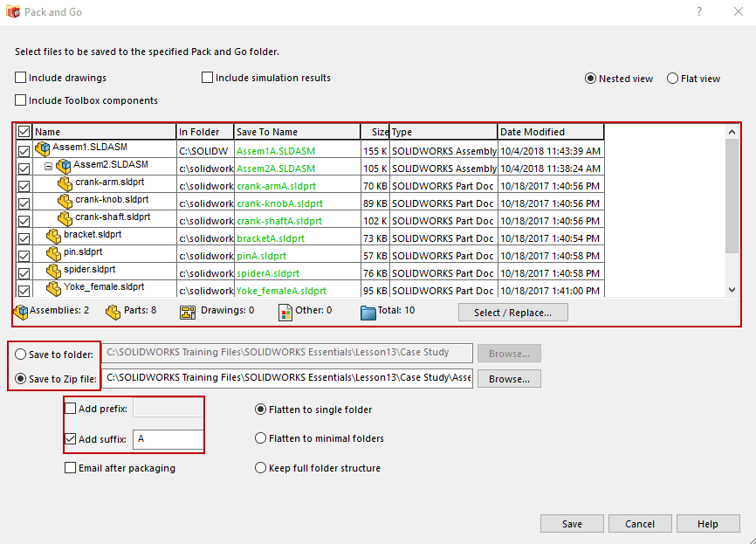Click the Assem2.SLDASM subassembly icon
The width and height of the screenshot is (756, 544).
point(64,165)
